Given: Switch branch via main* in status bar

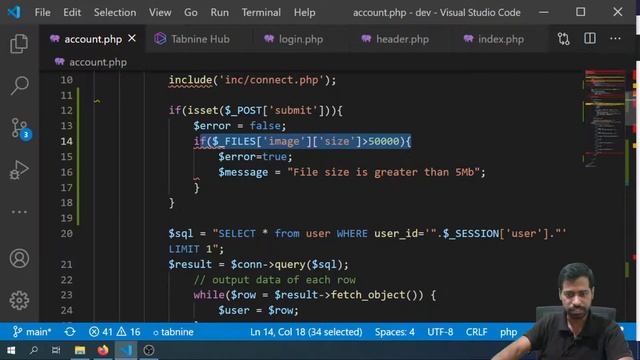Looking at the screenshot, I should 32,332.
